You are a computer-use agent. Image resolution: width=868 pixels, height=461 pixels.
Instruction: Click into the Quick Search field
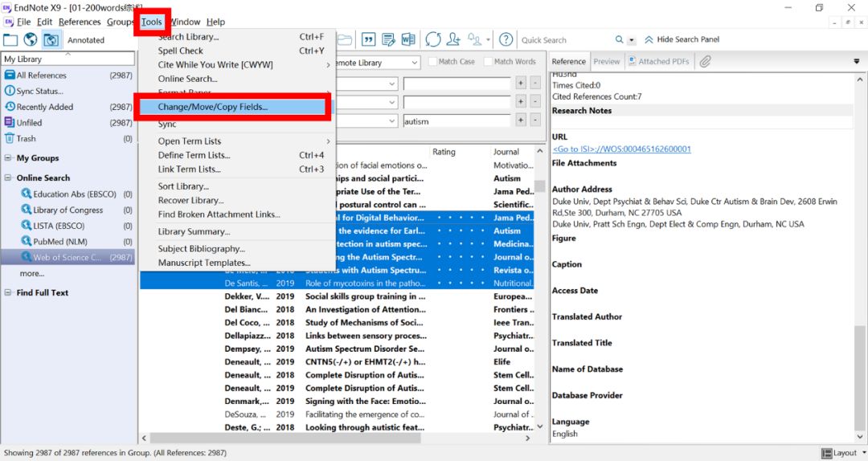565,40
